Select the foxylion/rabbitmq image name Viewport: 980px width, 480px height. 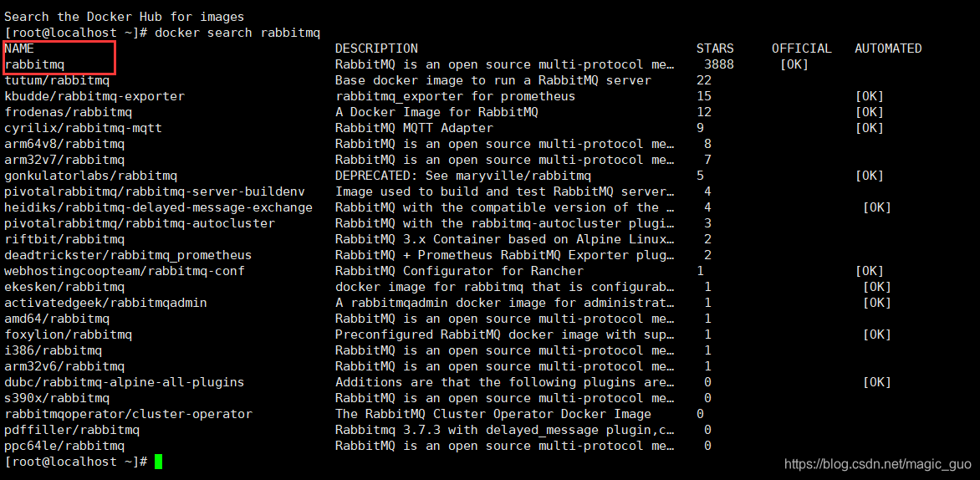tap(68, 334)
